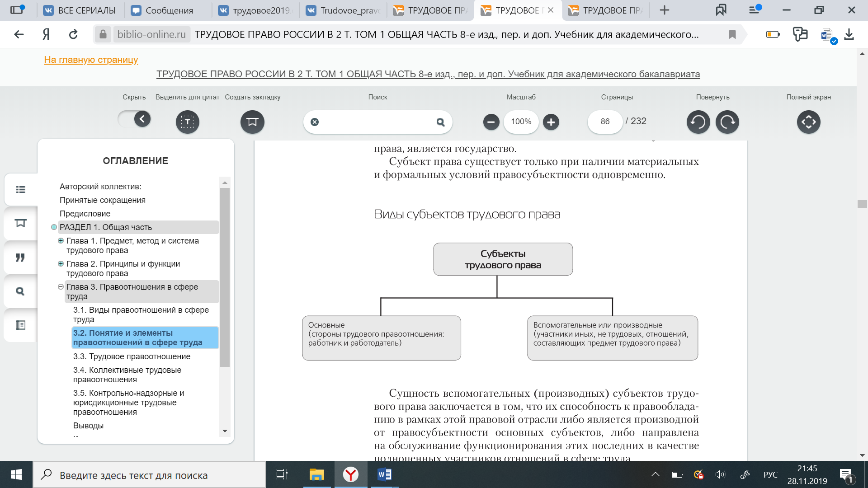868x488 pixels.
Task: Create a bookmark with the bookmark button
Action: pos(252,122)
